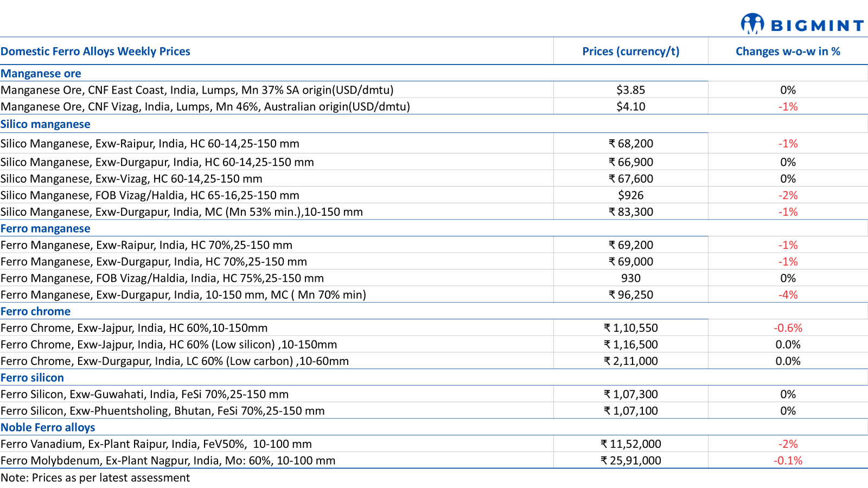The width and height of the screenshot is (868, 488).
Task: Click the BigMint logo icon
Action: [x=752, y=24]
